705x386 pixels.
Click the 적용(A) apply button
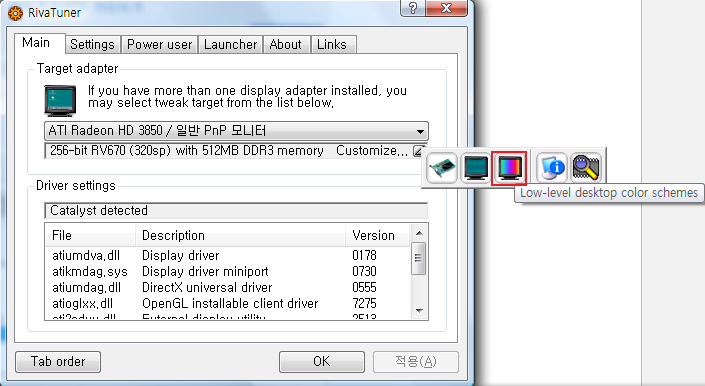pyautogui.click(x=415, y=362)
